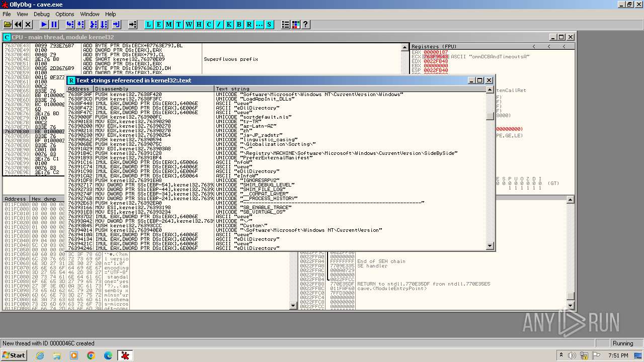Viewport: 644px width, 362px height.
Task: Run the program with the play icon
Action: pos(44,24)
